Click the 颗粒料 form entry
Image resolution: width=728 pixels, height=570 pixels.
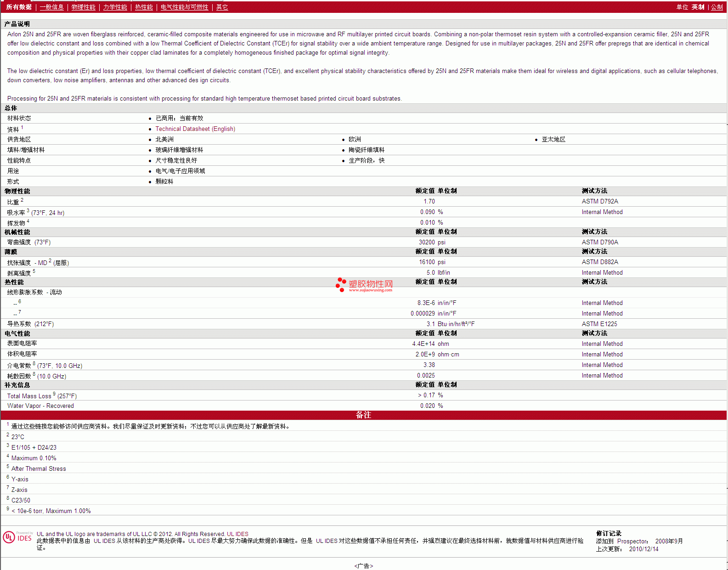pyautogui.click(x=164, y=182)
